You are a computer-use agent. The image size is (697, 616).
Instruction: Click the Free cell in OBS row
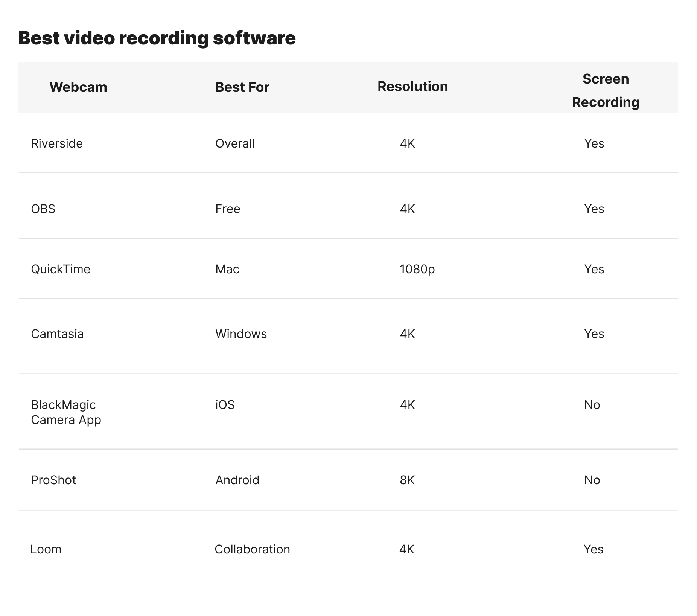pos(228,209)
